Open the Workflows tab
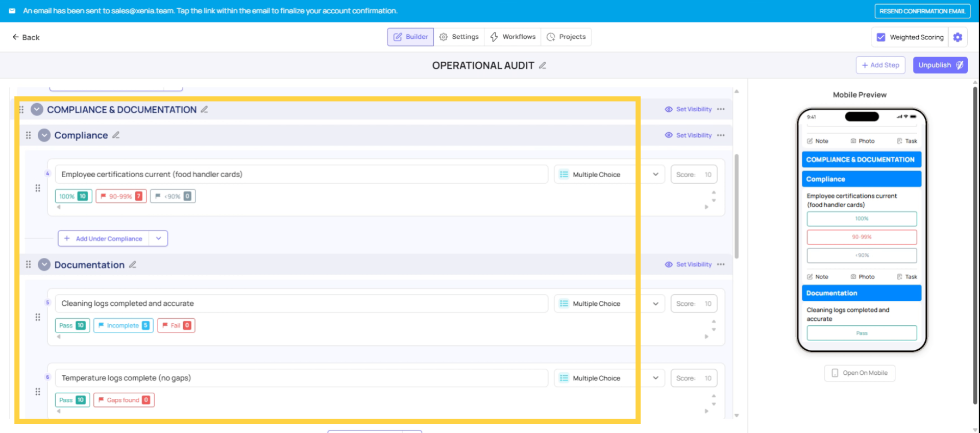This screenshot has width=980, height=433. (512, 37)
